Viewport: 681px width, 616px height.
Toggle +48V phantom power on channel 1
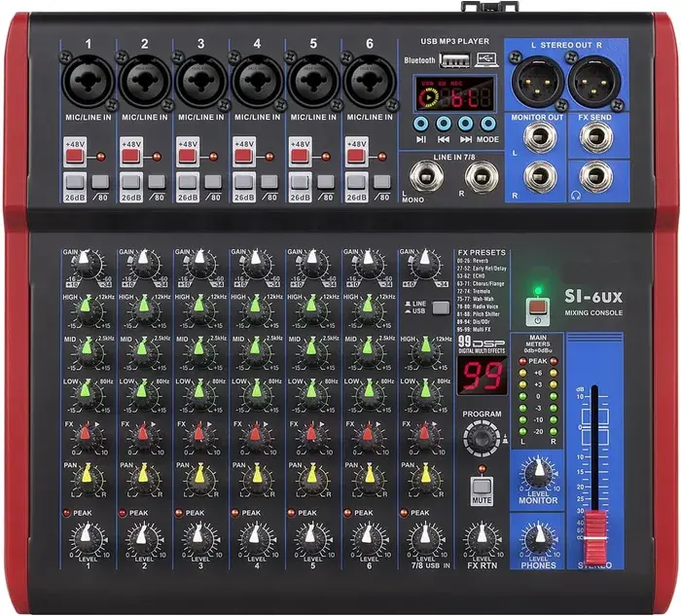74,155
